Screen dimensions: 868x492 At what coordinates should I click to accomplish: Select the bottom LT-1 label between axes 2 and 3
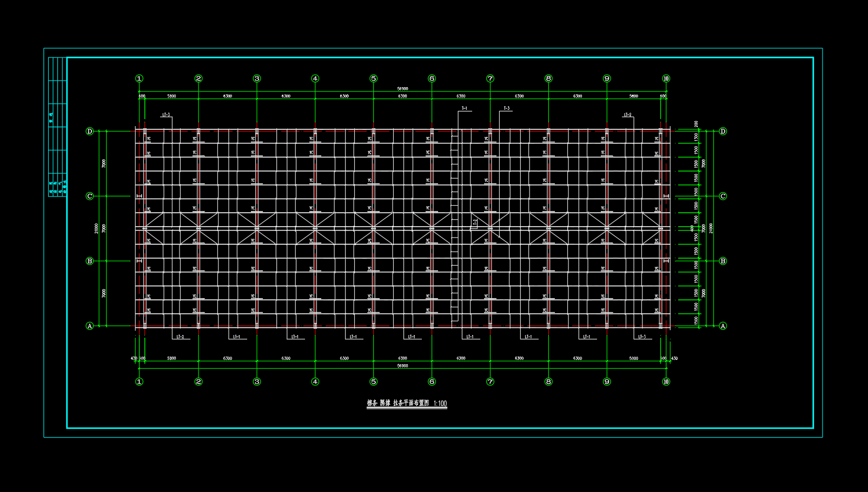(236, 337)
